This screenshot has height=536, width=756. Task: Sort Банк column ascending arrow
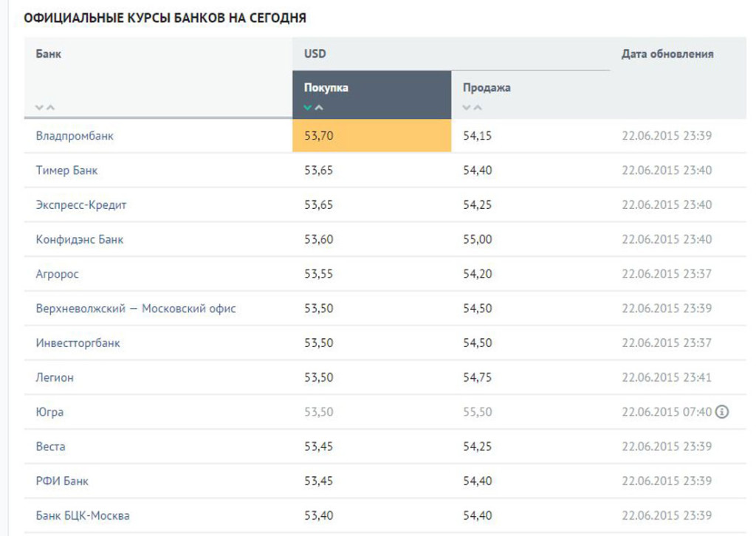pyautogui.click(x=51, y=108)
